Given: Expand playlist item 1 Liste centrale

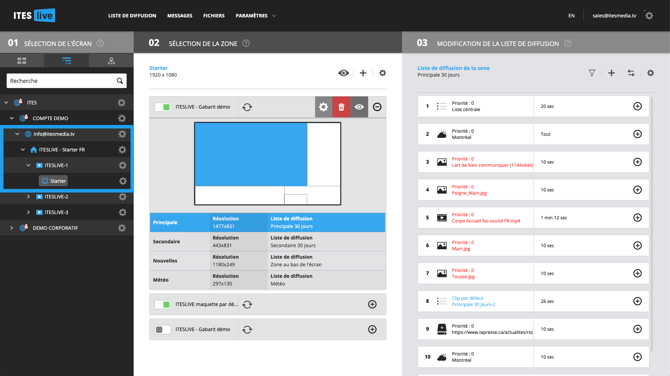Looking at the screenshot, I should [x=637, y=106].
